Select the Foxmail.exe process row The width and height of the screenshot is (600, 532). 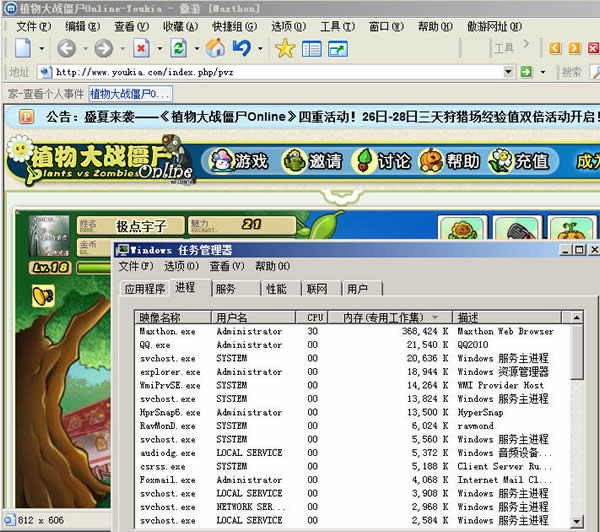[x=352, y=480]
